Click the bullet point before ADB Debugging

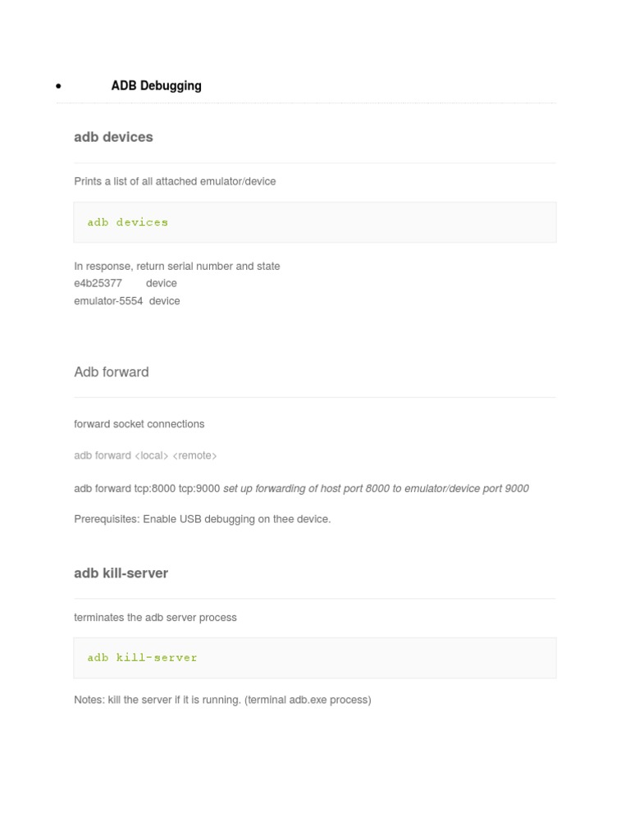58,86
